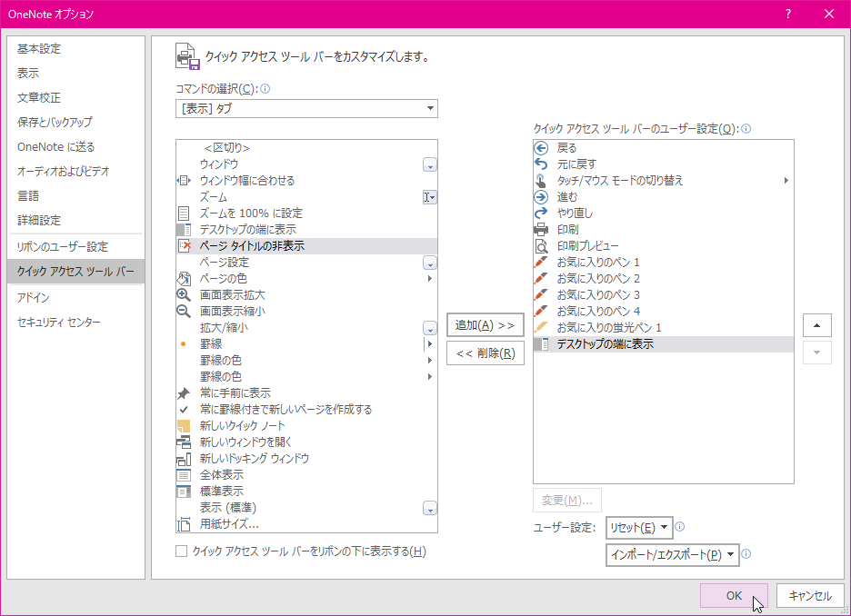Select the 用紙サイズ... icon
The image size is (851, 616).
(x=184, y=524)
